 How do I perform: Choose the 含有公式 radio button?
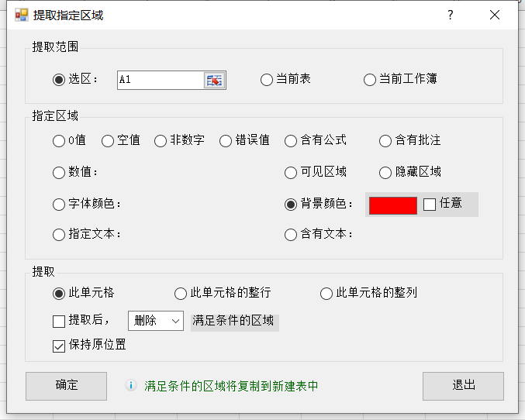pyautogui.click(x=291, y=141)
